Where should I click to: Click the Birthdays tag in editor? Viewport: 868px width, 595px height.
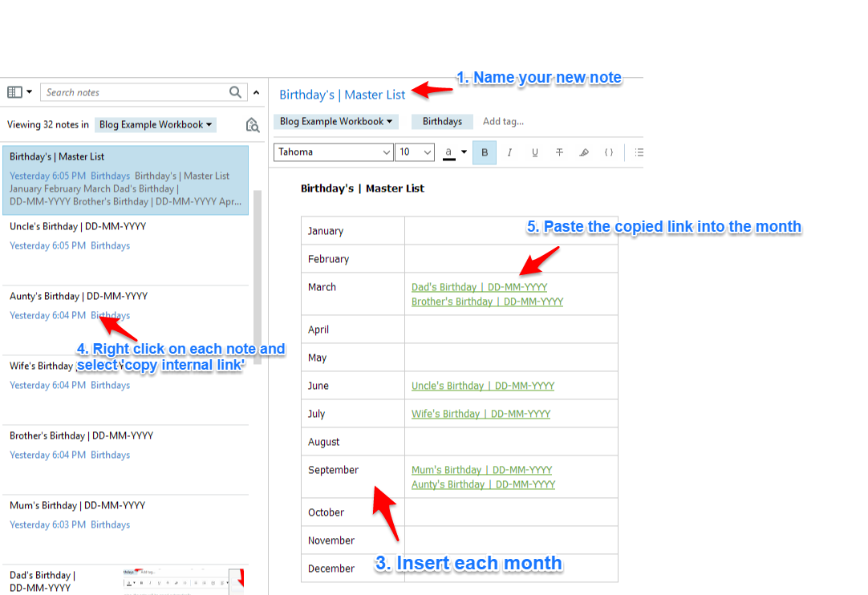click(442, 121)
